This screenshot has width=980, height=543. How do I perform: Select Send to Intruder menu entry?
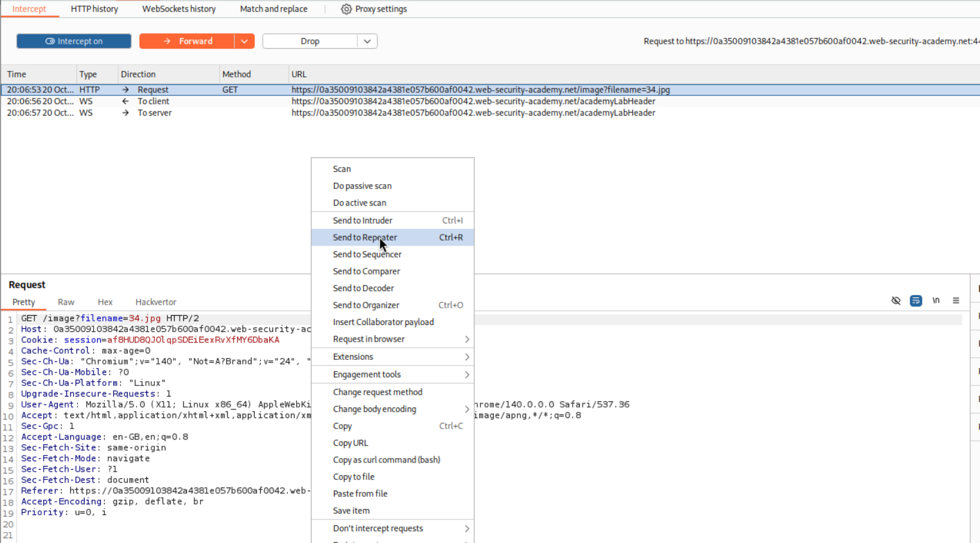click(362, 220)
